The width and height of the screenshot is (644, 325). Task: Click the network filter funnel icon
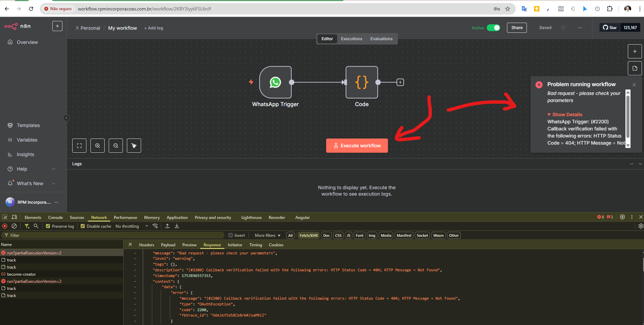click(27, 226)
